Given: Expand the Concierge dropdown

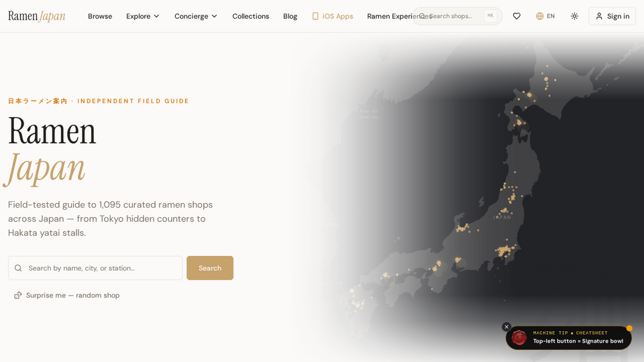Looking at the screenshot, I should tap(195, 16).
